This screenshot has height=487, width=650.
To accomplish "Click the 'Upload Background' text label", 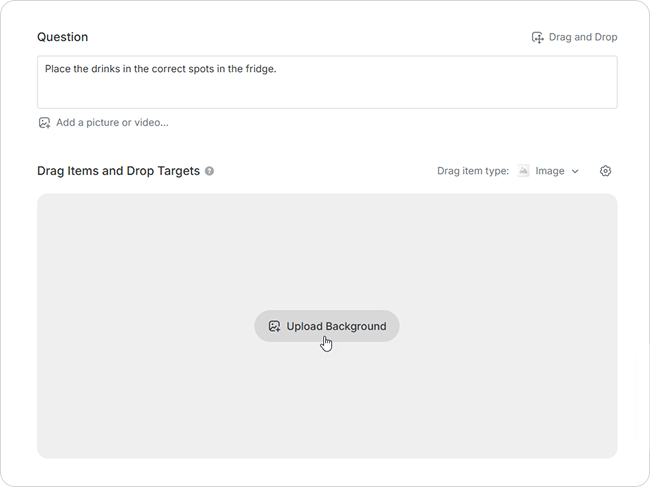I will (x=336, y=326).
